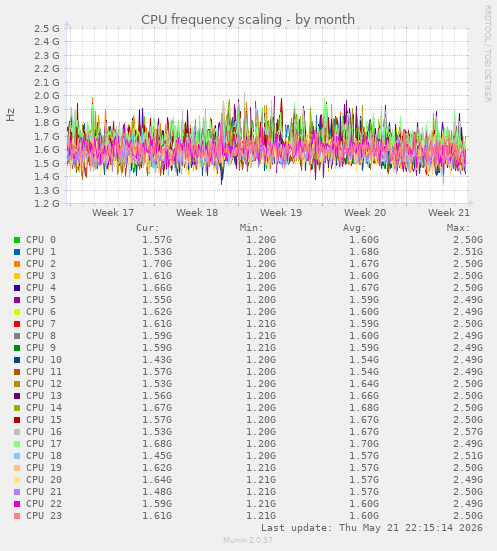The image size is (497, 551).
Task: Click the violet CPU 21 legend swatch
Action: click(x=17, y=492)
